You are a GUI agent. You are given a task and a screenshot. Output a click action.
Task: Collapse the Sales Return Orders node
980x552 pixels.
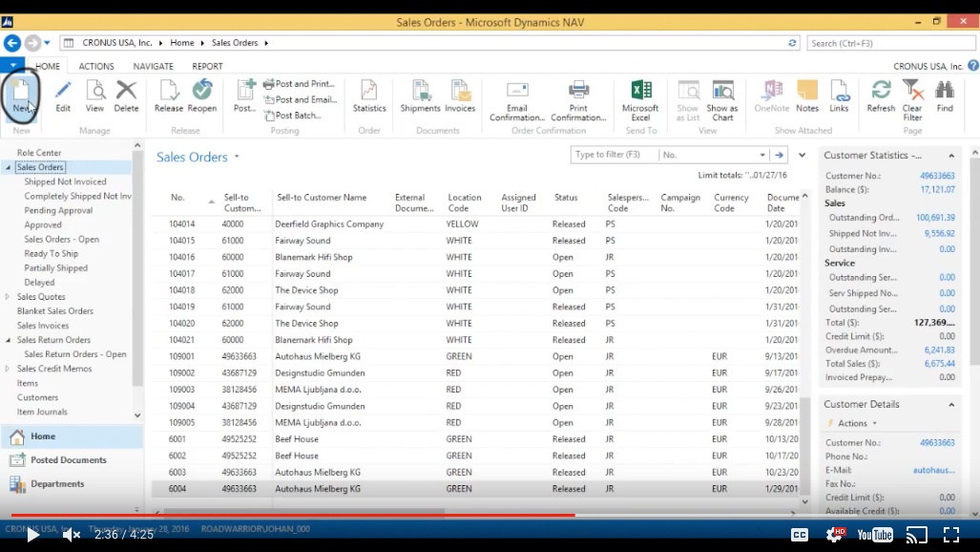[x=8, y=340]
